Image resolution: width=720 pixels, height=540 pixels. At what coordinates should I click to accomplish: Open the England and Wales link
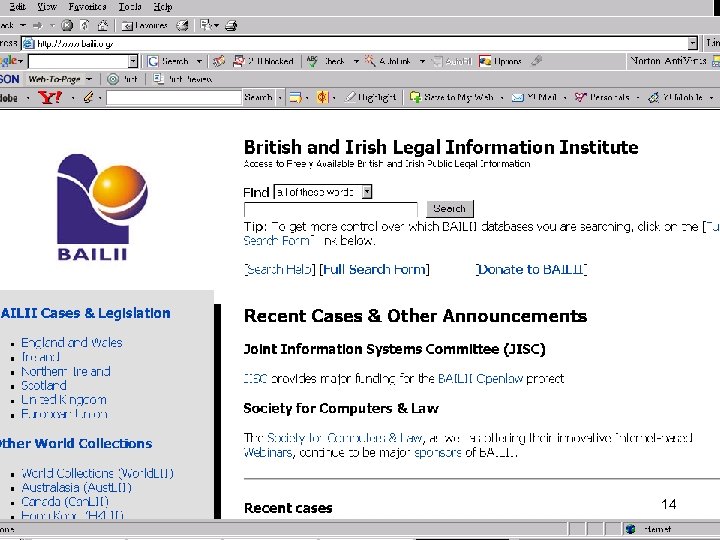click(x=72, y=343)
